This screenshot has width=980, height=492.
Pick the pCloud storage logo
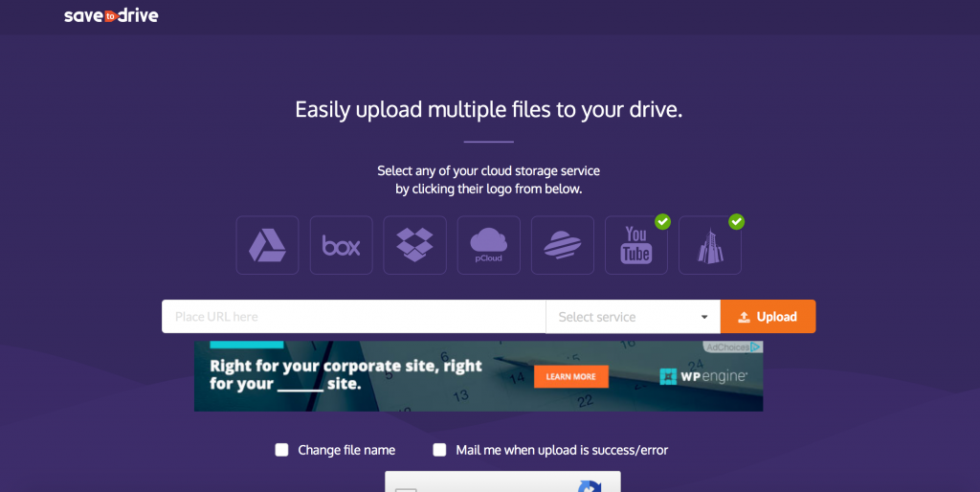pyautogui.click(x=489, y=245)
